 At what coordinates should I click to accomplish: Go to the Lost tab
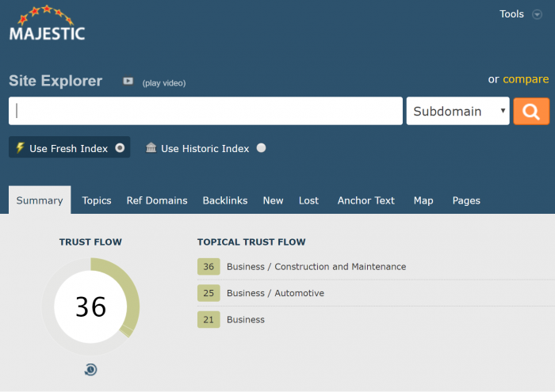coord(308,200)
